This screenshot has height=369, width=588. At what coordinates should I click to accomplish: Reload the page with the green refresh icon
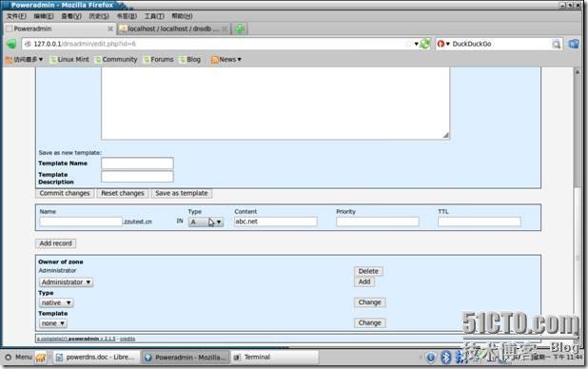tap(425, 44)
